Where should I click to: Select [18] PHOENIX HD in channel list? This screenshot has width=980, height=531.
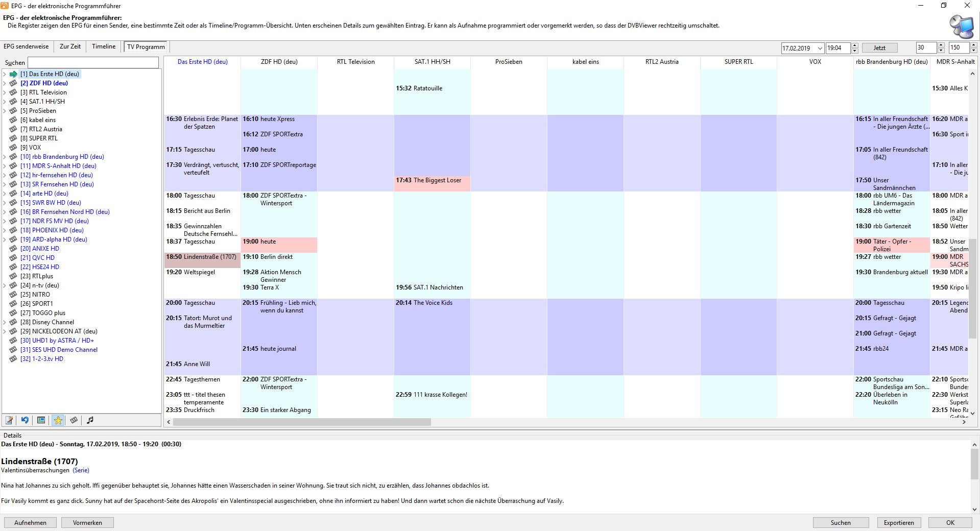pyautogui.click(x=52, y=230)
